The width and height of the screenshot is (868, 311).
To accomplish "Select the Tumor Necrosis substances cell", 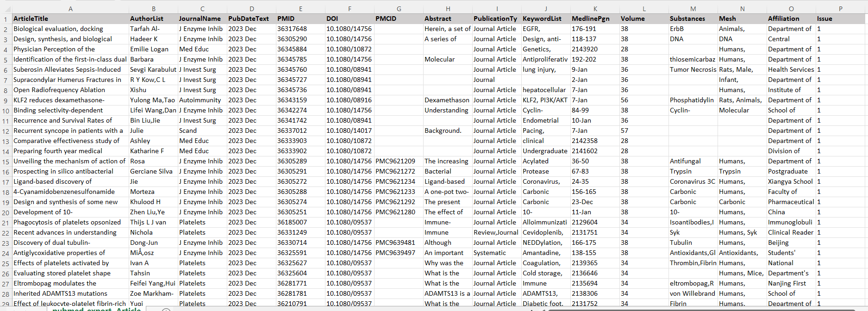I will pyautogui.click(x=693, y=69).
